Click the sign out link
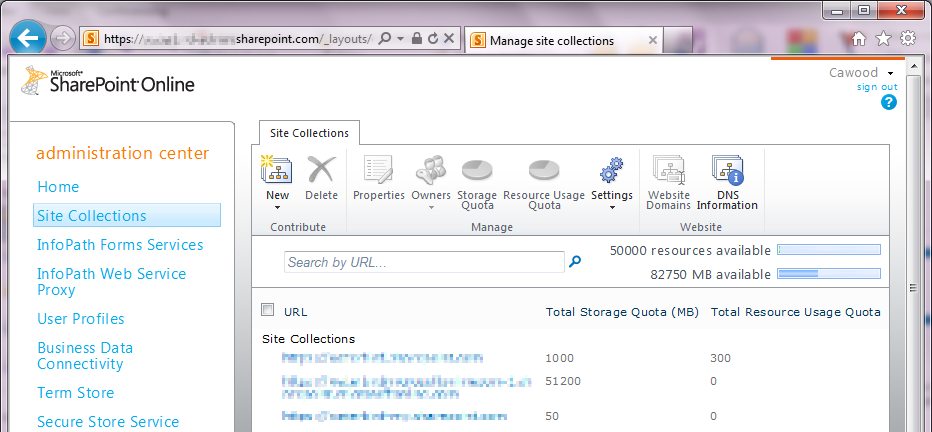Screen dimensions: 932x432 [877, 87]
